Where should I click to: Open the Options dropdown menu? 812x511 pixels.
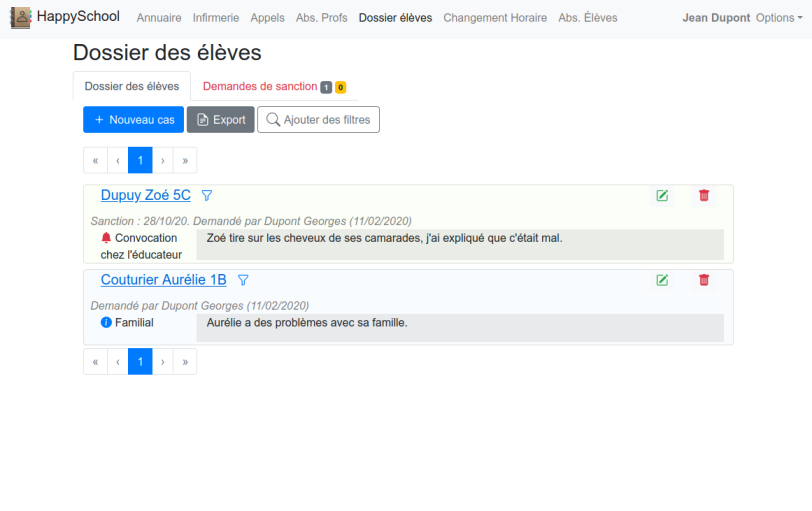pos(779,18)
